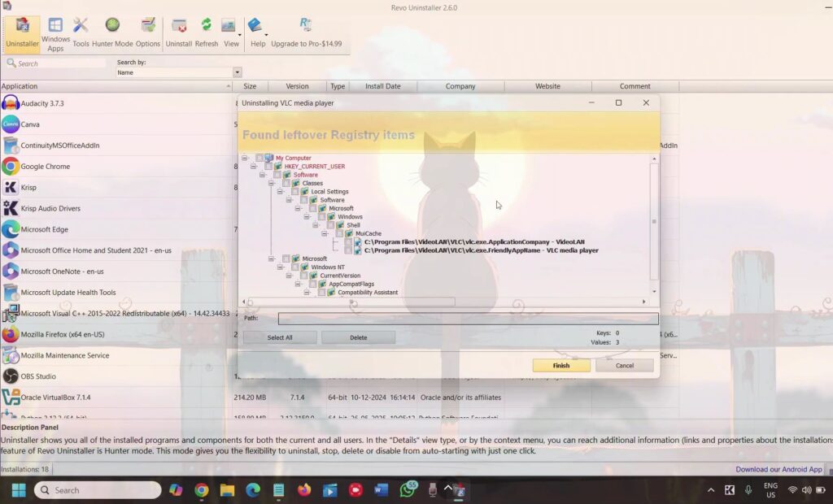The image size is (833, 504).
Task: Sort by Size column header
Action: (251, 86)
